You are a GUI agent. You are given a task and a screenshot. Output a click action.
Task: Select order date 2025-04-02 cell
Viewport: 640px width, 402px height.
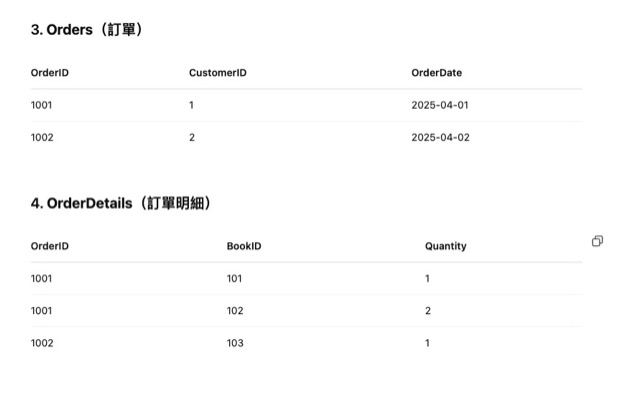pyautogui.click(x=440, y=137)
